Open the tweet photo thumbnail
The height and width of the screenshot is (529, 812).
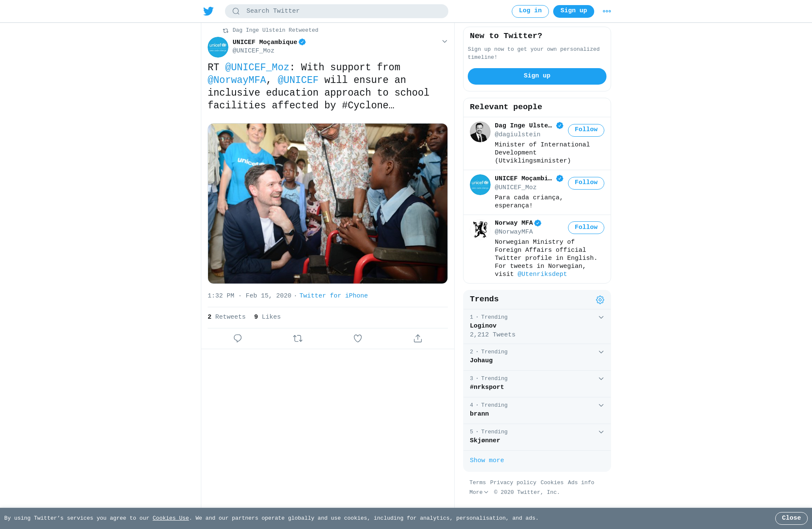click(328, 204)
